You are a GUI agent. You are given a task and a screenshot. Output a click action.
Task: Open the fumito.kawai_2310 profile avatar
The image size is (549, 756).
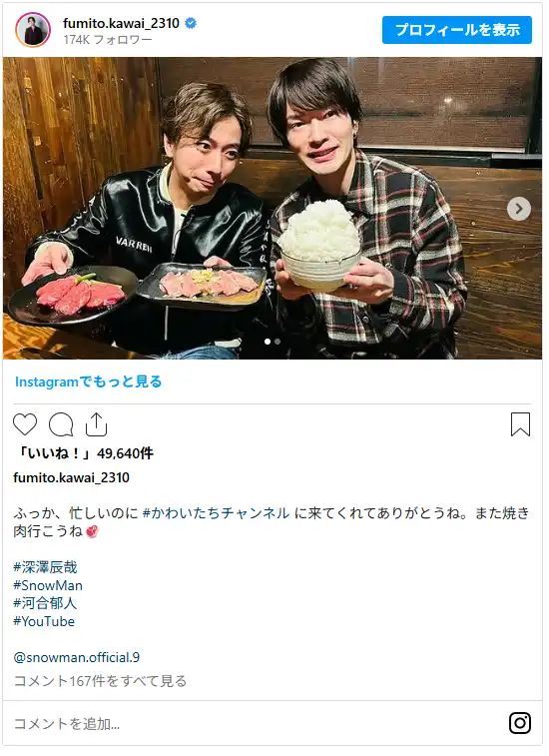click(33, 30)
